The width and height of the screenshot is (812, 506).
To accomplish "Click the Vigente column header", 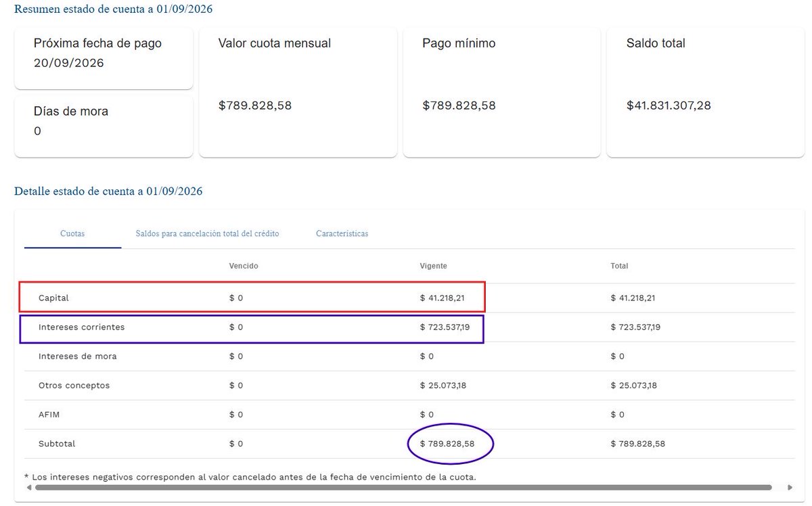I will click(433, 267).
